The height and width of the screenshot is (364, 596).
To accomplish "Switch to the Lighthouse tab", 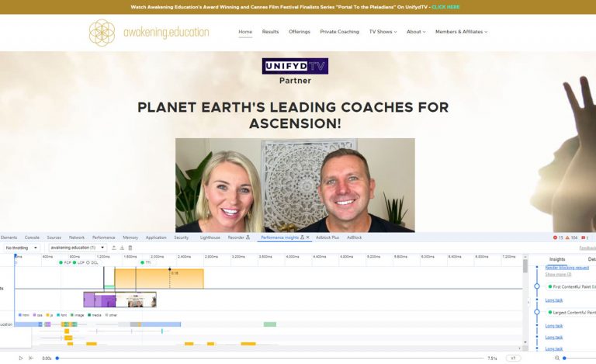I will [210, 237].
